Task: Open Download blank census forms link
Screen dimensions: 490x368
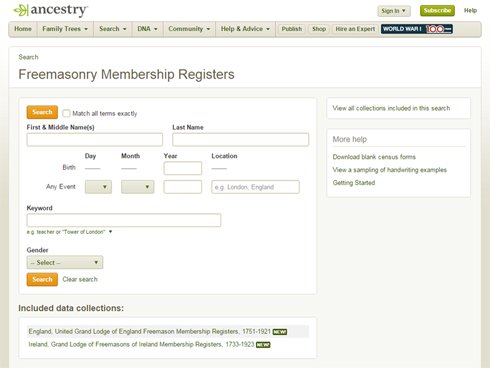Action: (x=374, y=157)
